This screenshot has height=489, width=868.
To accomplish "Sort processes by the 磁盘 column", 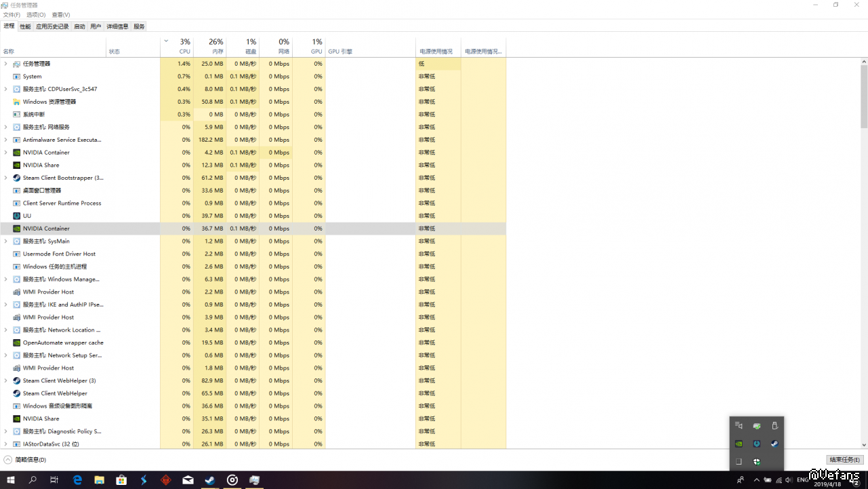I will point(243,47).
